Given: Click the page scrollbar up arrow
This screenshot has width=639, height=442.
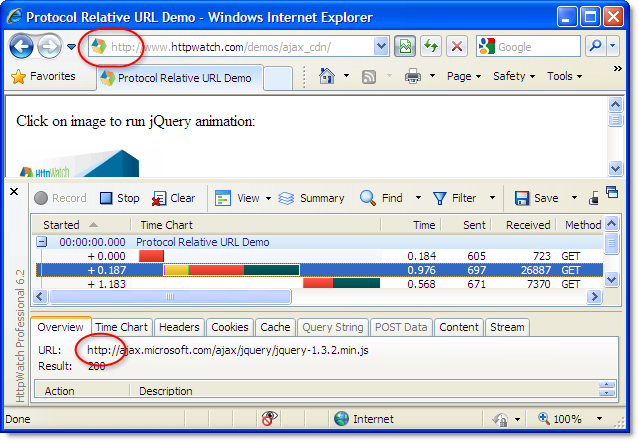Looking at the screenshot, I should click(615, 105).
